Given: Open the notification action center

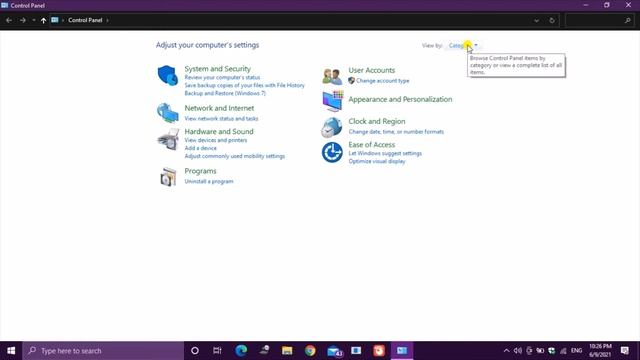Looking at the screenshot, I should click(x=624, y=351).
